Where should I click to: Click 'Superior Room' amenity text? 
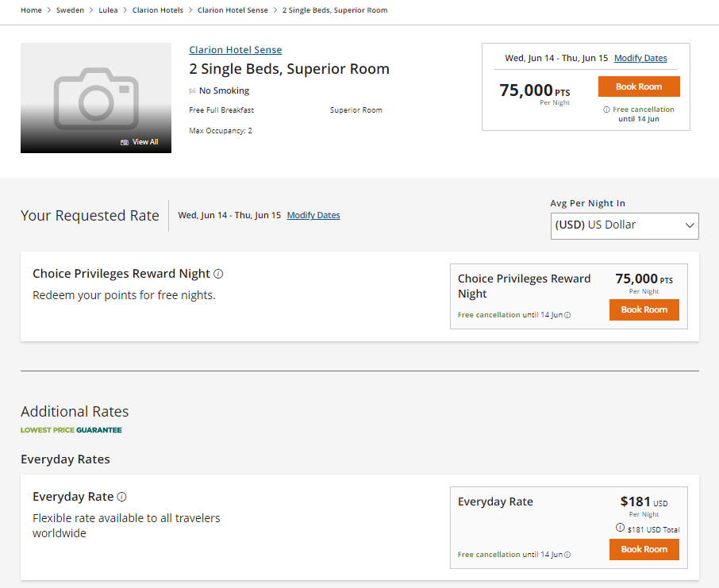click(x=356, y=110)
